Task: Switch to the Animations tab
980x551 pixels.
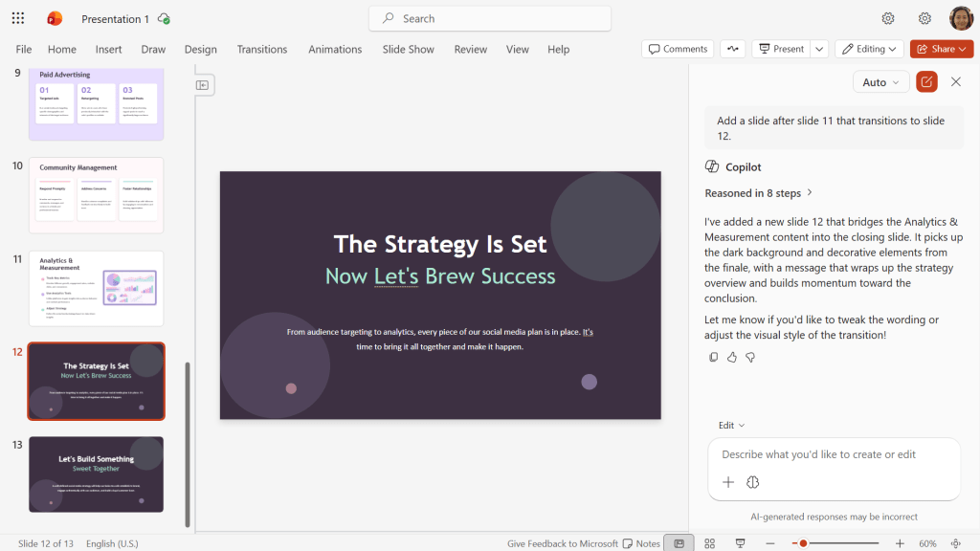Action: (x=335, y=50)
